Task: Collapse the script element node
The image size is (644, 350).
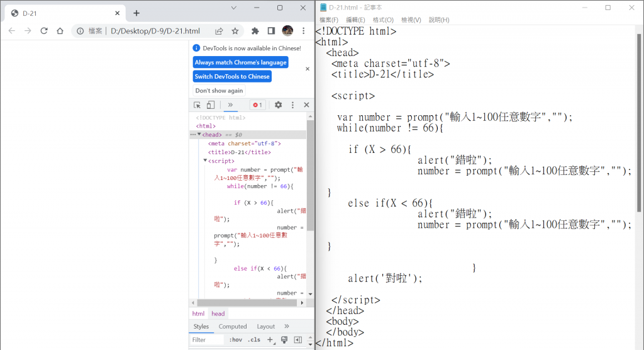Action: [x=205, y=161]
